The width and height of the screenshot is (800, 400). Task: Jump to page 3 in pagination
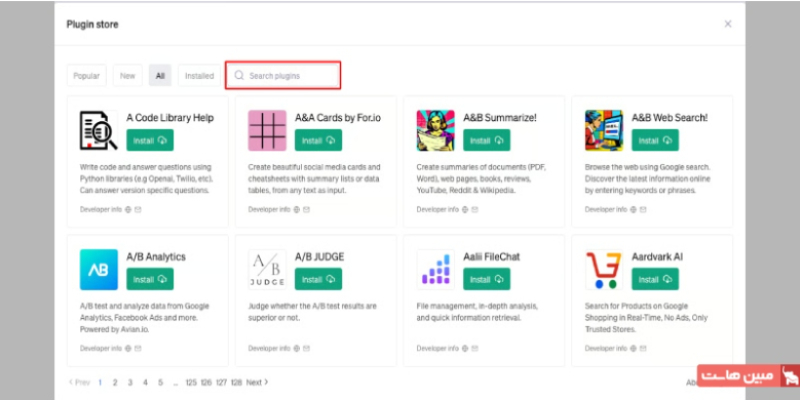(x=130, y=382)
